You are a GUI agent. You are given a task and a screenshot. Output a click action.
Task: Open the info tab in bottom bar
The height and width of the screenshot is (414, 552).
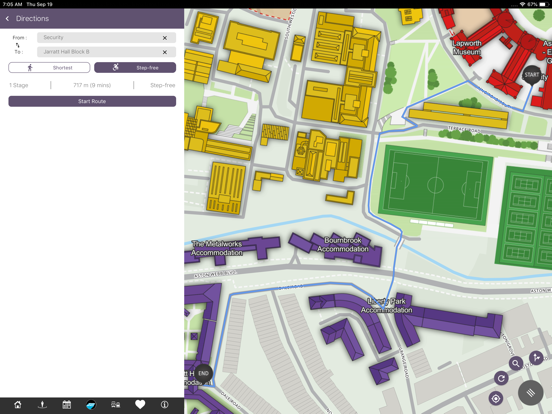[x=164, y=404]
